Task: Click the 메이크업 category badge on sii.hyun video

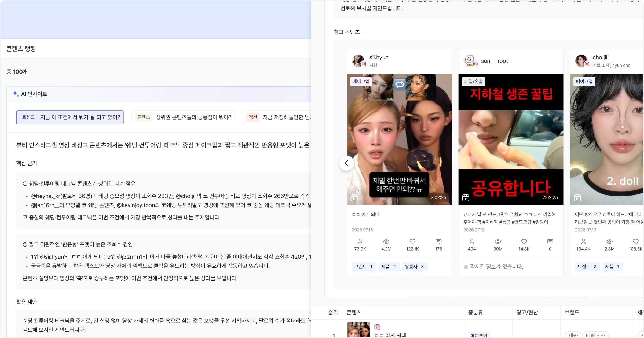Action: [361, 81]
